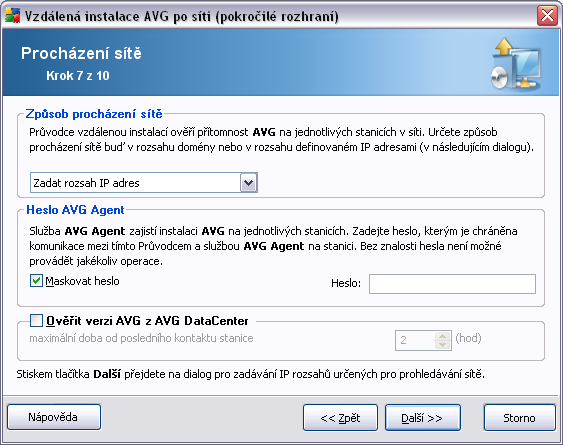Open the Zadat rozsah IP adres dropdown arrow

click(x=248, y=183)
